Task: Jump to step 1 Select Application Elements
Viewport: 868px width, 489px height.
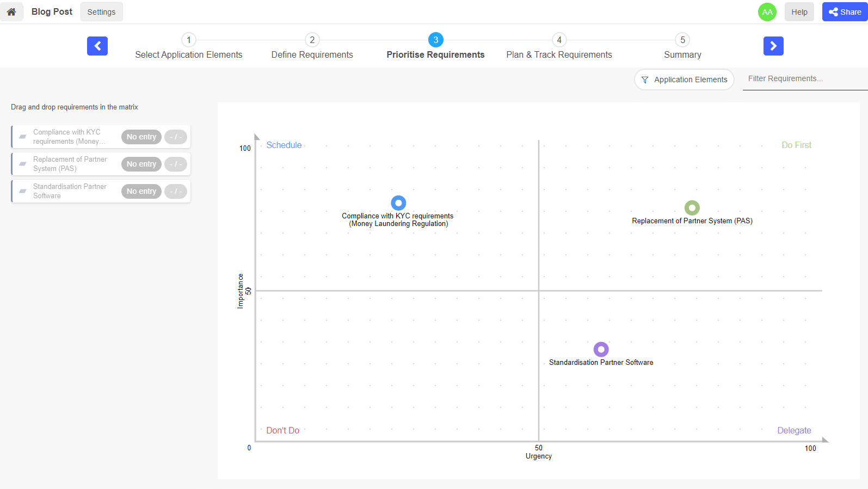Action: tap(189, 40)
